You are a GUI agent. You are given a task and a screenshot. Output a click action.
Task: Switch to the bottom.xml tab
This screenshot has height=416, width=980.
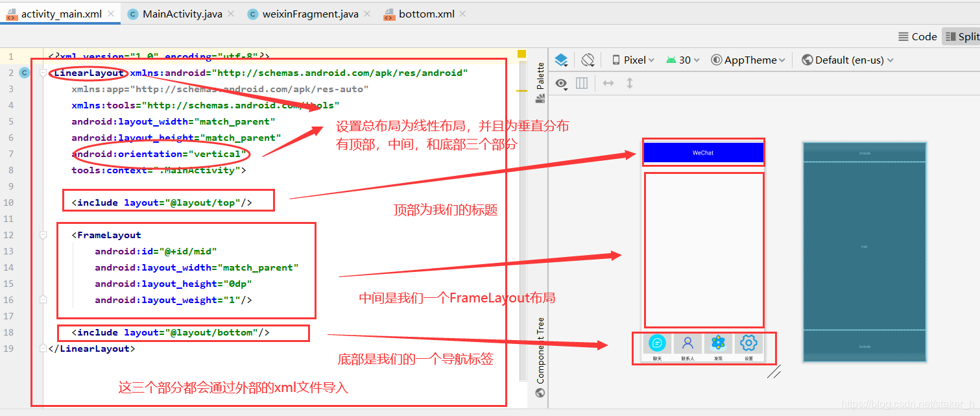(426, 14)
